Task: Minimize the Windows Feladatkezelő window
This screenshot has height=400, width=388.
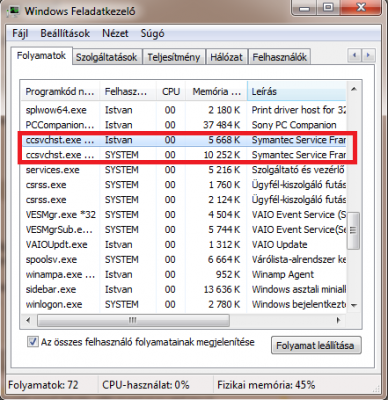Action: 304,8
